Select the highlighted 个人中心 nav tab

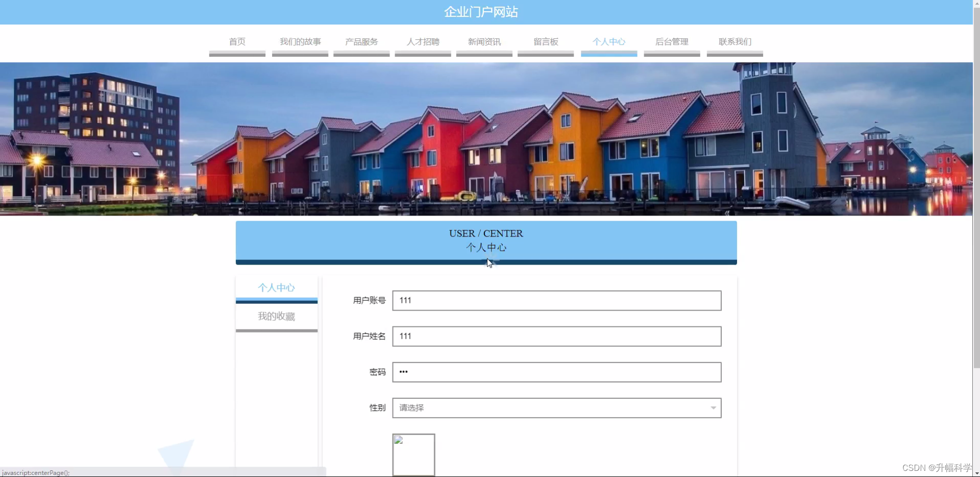(608, 42)
